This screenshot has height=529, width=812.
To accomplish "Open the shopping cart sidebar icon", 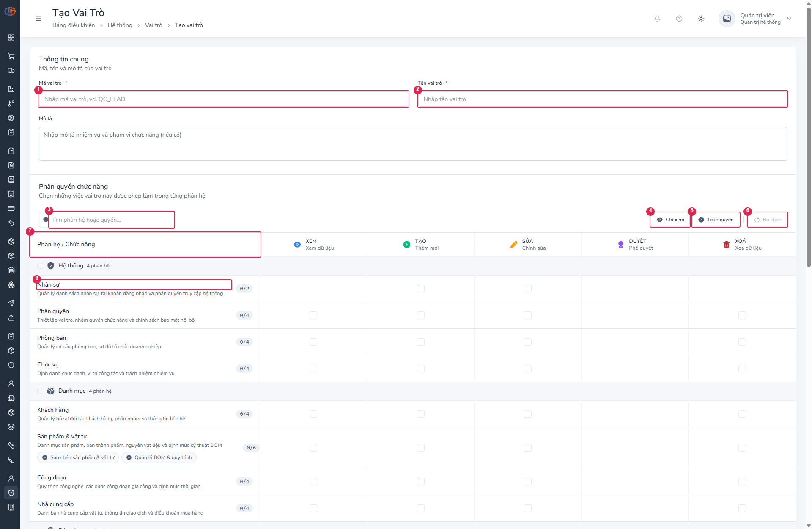I will pyautogui.click(x=11, y=56).
